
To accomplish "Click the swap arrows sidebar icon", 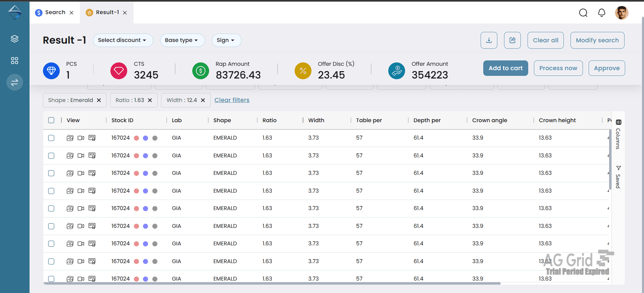I will [14, 82].
